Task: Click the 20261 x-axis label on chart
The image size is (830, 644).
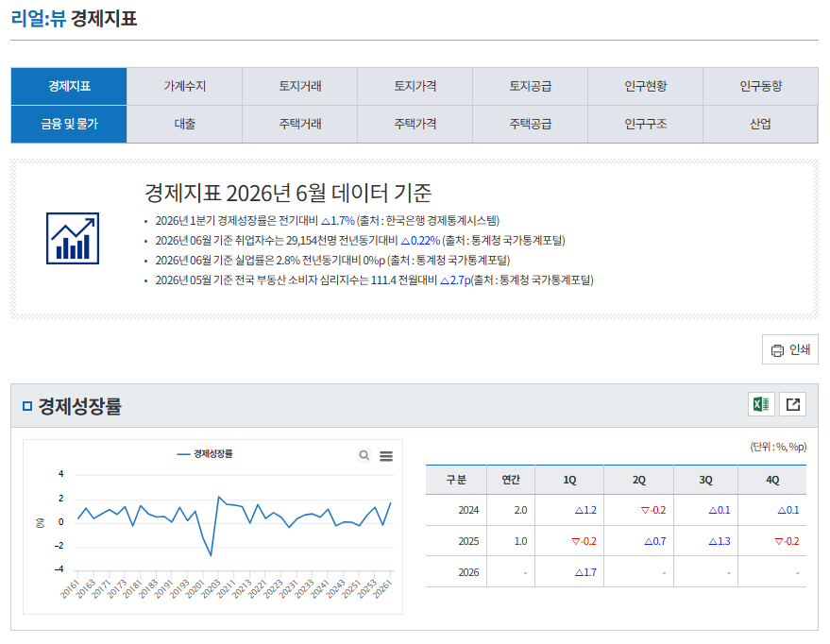Action: point(382,588)
